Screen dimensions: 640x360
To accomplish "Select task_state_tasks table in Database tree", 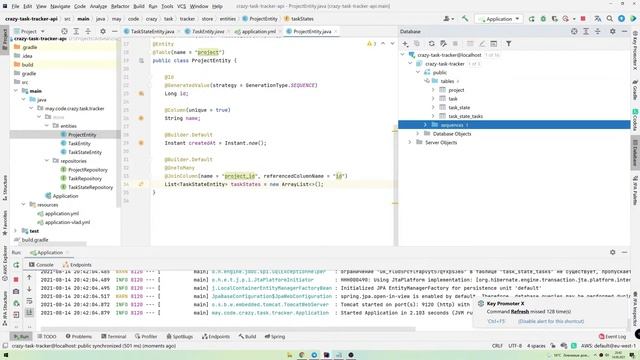I will tap(465, 116).
